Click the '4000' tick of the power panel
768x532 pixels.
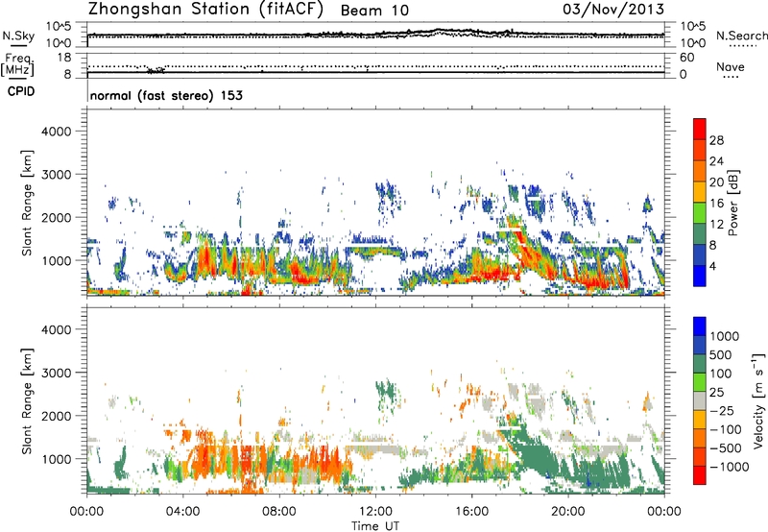(57, 132)
